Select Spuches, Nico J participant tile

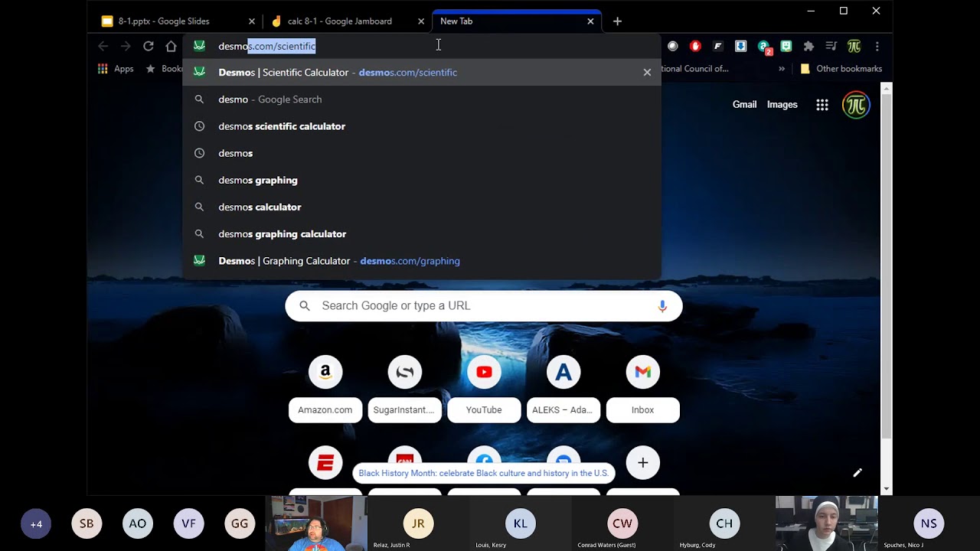point(929,523)
